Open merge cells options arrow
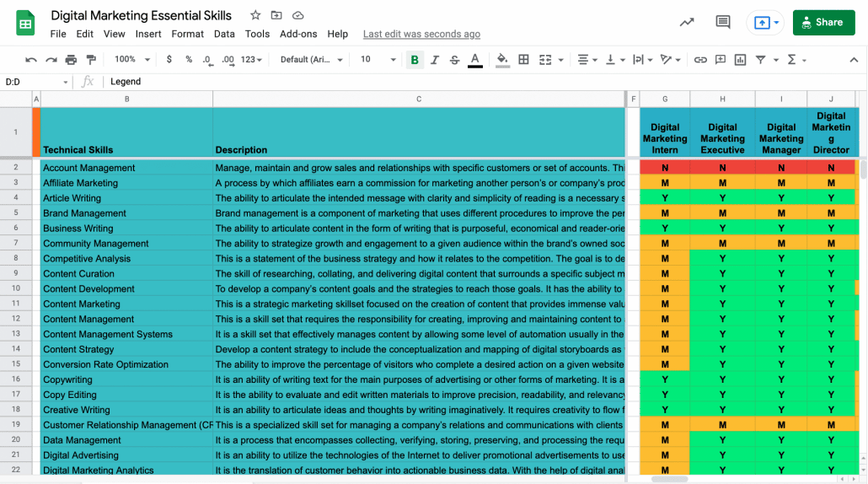The width and height of the screenshot is (868, 484). coord(560,60)
